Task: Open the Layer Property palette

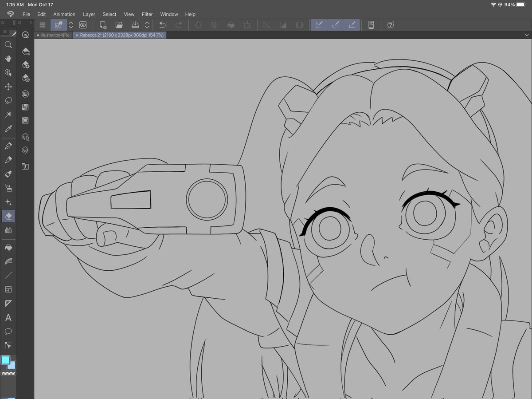Action: 25,137
